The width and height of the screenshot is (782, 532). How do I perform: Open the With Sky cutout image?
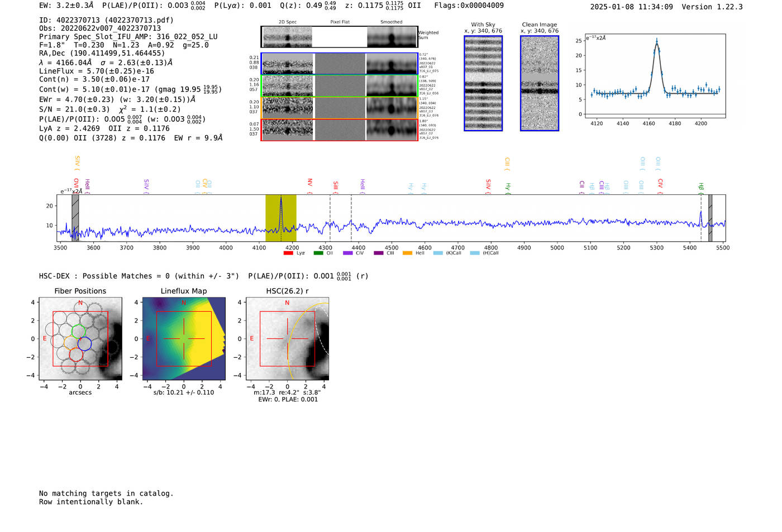[x=483, y=83]
